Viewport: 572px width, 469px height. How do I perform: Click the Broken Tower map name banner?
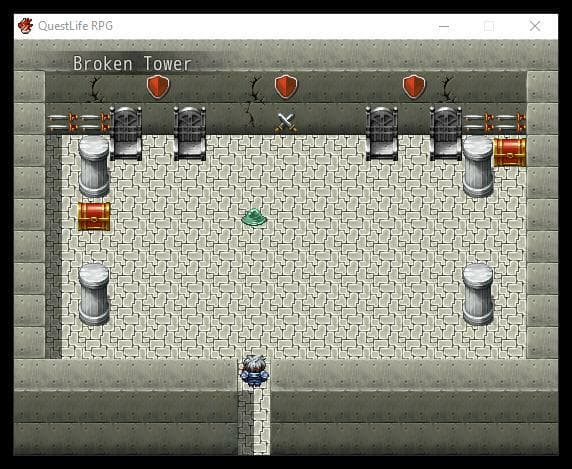[132, 64]
